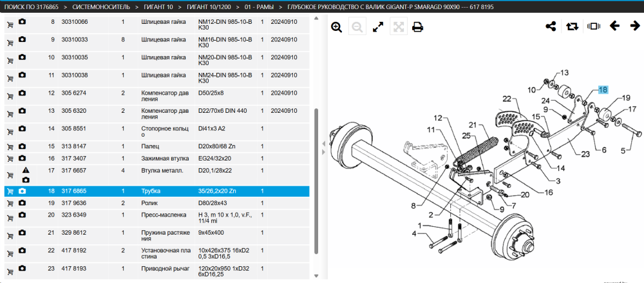
Task: Click ПОИСК ПО 3176865 breadcrumb
Action: (31, 7)
